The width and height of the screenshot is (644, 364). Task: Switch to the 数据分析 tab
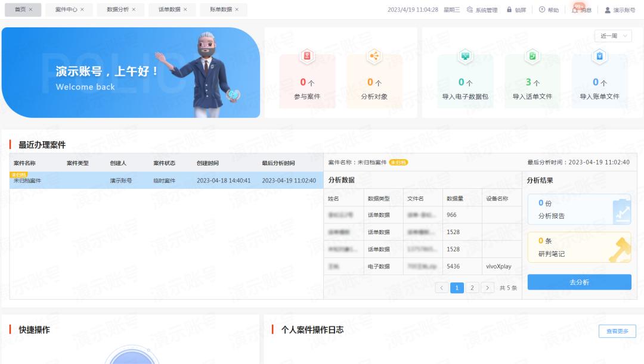pyautogui.click(x=119, y=9)
